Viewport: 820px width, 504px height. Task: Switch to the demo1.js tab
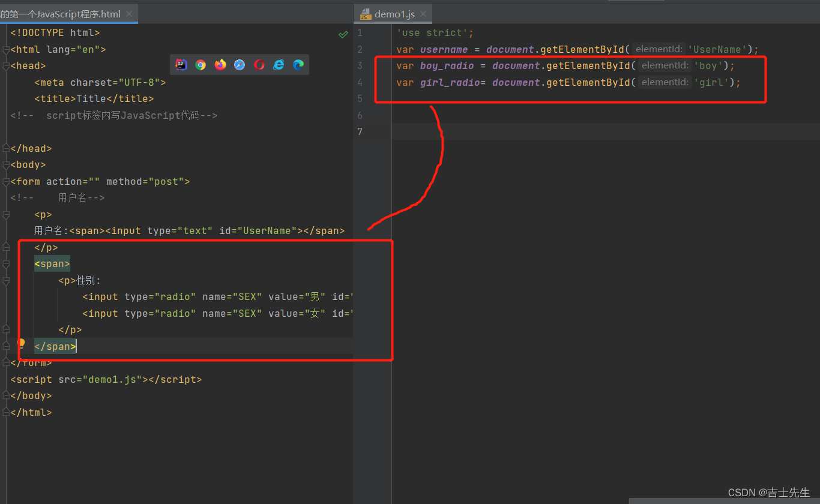tap(394, 14)
